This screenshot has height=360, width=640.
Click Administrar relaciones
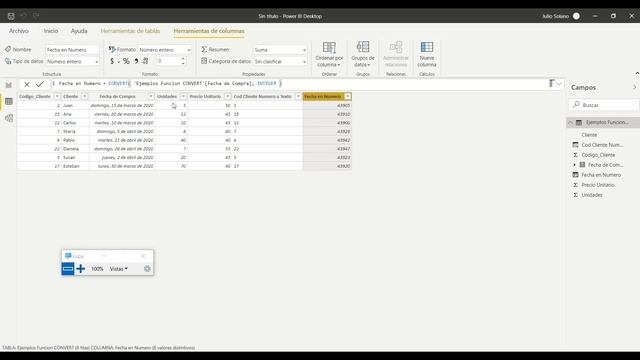pos(396,54)
